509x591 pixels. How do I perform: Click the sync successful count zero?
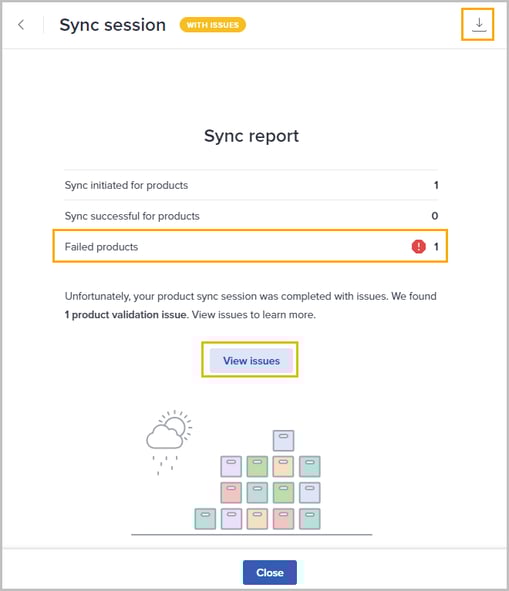[435, 216]
